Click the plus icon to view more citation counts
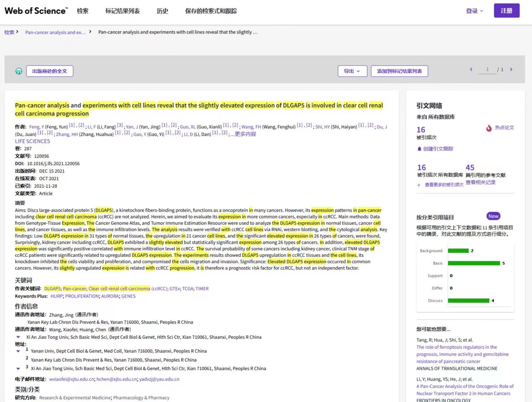 pos(419,185)
